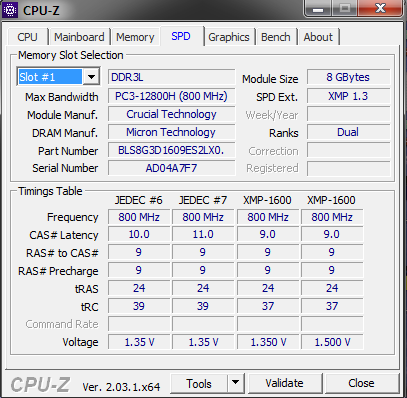
Task: Click the Crucial Technology manufacturer value
Action: pos(171,114)
